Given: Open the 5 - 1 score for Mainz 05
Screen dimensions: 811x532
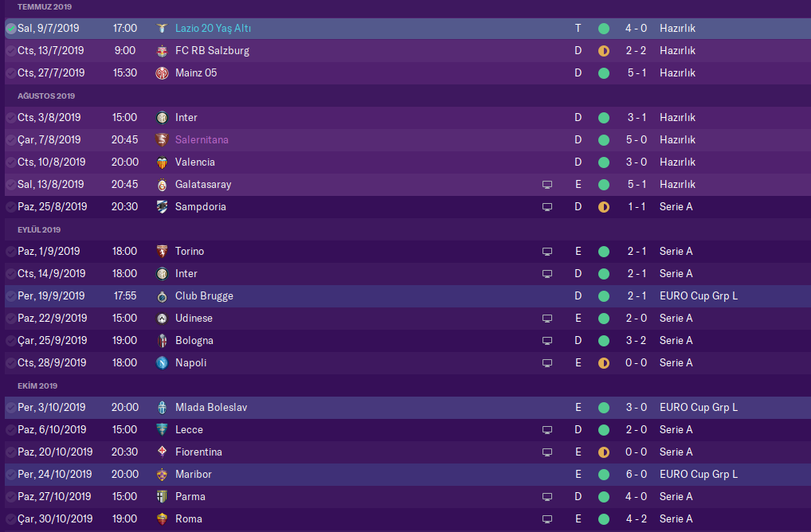Looking at the screenshot, I should tap(636, 73).
